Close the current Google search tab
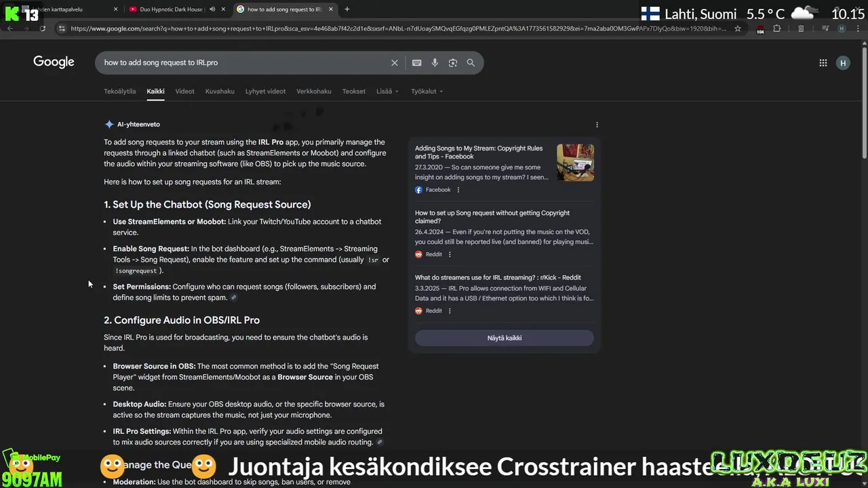 point(330,9)
